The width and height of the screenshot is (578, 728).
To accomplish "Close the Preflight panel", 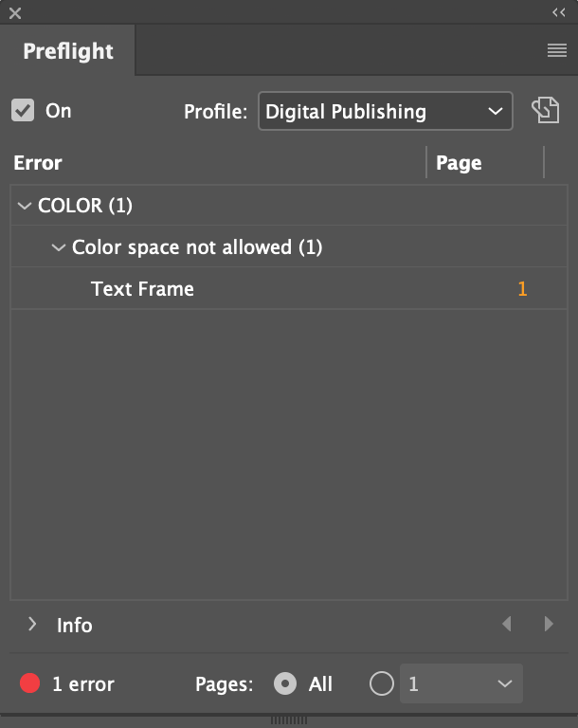I will 15,13.
